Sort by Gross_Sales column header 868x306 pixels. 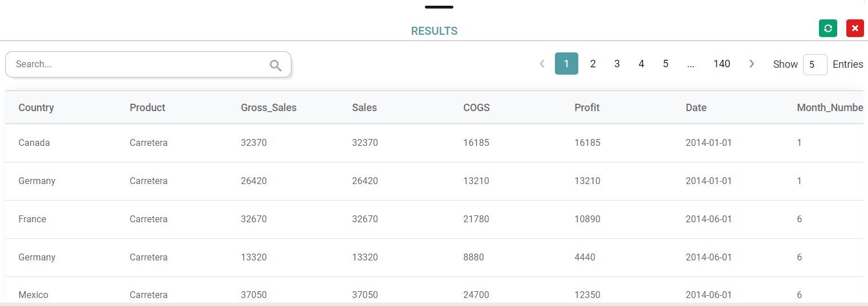[x=269, y=108]
